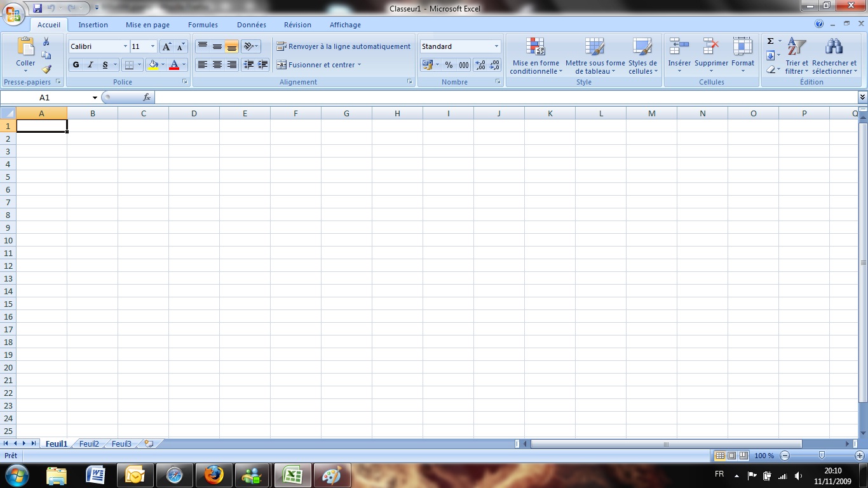The height and width of the screenshot is (488, 868).
Task: Open Fusionner et centrer
Action: tap(315, 64)
